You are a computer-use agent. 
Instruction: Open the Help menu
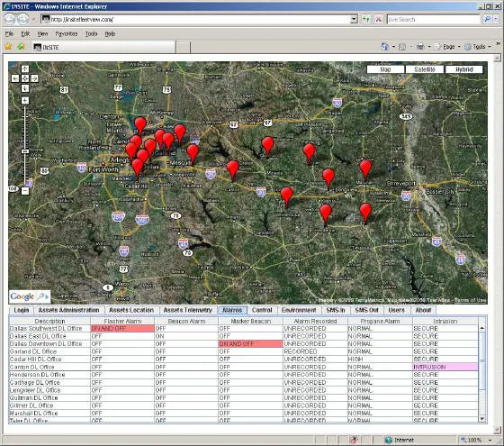[110, 33]
